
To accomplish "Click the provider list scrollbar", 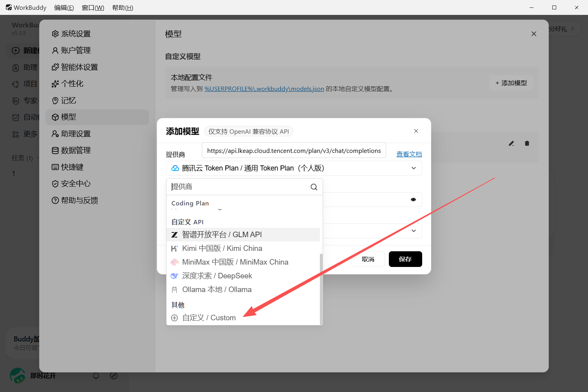I will coord(321,289).
